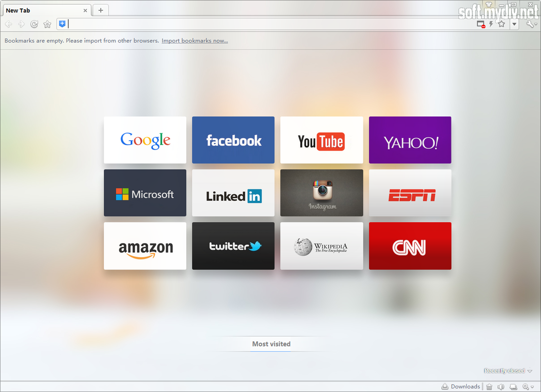Click the forward navigation arrow
Image resolution: width=541 pixels, height=392 pixels.
[21, 24]
